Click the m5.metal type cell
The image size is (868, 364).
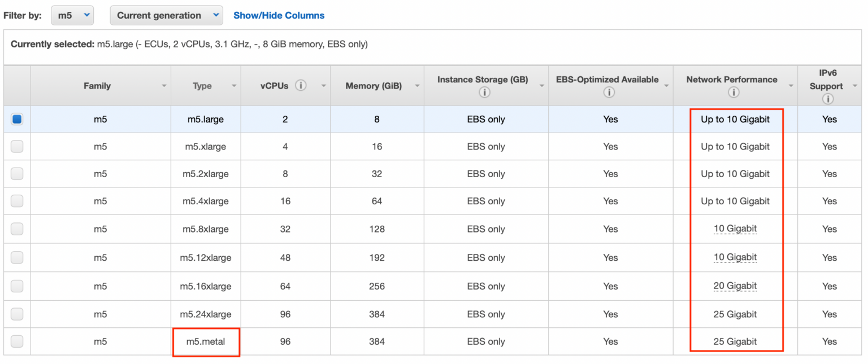206,341
